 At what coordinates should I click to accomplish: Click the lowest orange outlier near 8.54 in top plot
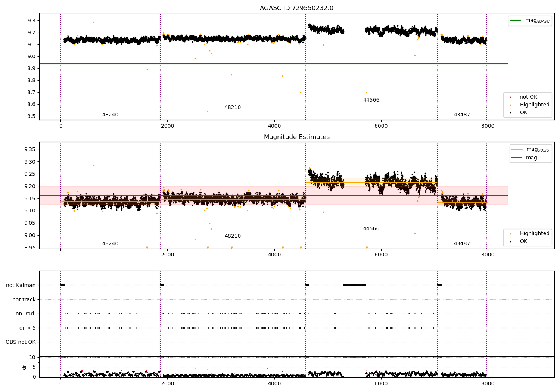point(208,111)
